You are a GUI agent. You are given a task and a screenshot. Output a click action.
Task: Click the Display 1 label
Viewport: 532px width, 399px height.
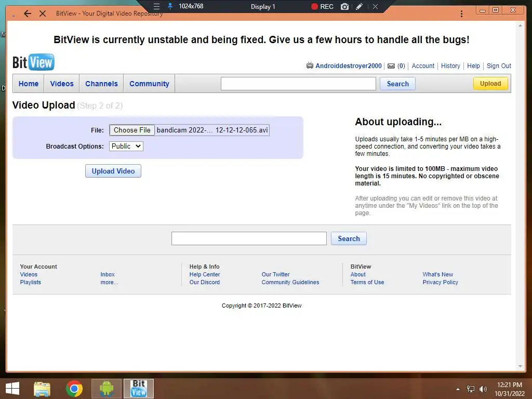coord(263,6)
